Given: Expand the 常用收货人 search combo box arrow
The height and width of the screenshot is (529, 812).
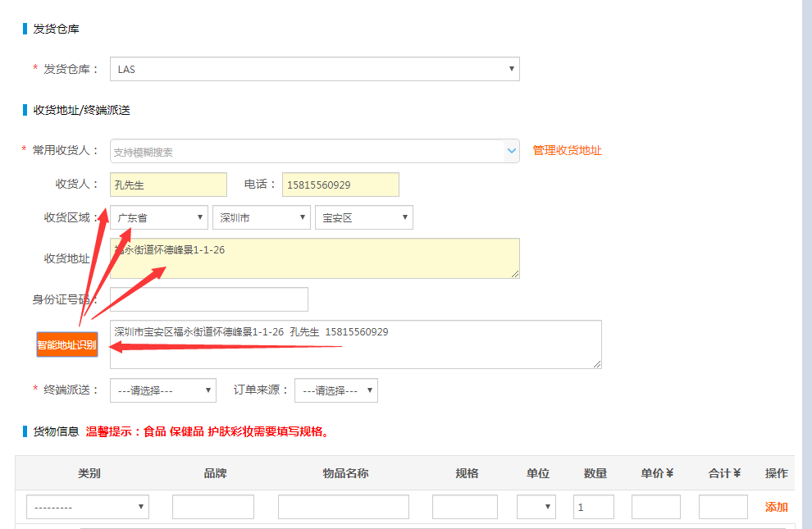Looking at the screenshot, I should point(512,151).
